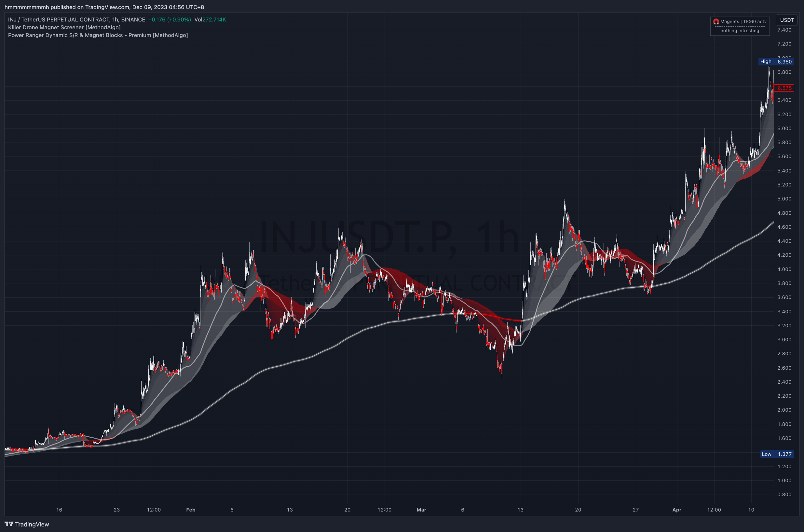Click the red magnet icon in the Magnets widget
This screenshot has height=532, width=804.
tap(717, 21)
